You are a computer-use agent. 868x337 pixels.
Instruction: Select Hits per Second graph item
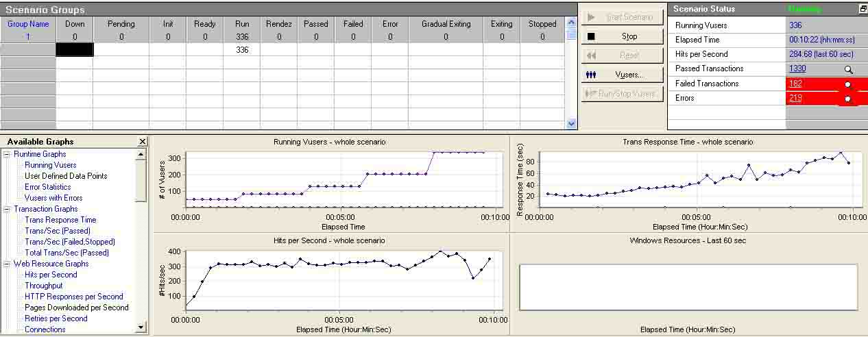tap(51, 275)
